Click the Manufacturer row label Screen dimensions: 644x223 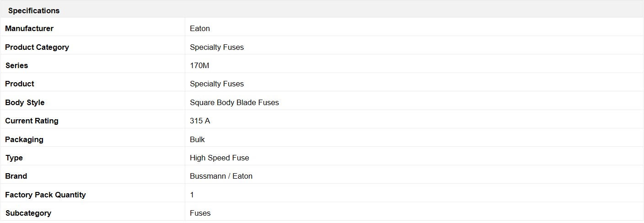(x=29, y=28)
